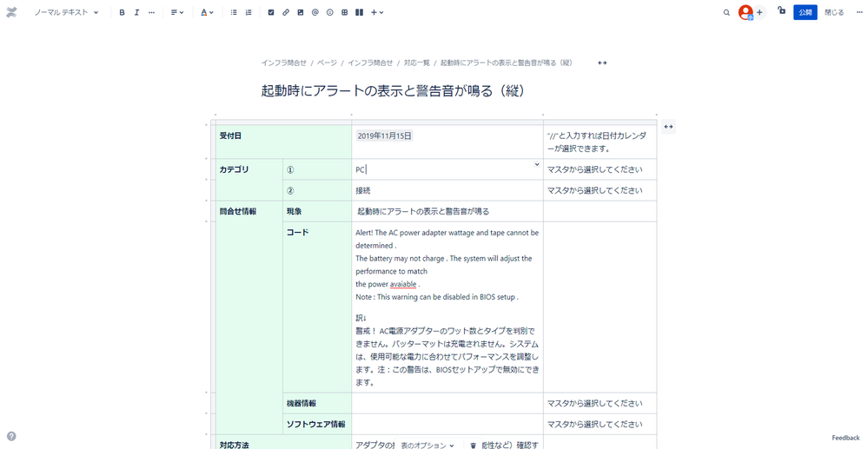The image size is (868, 449).
Task: Open the text color picker
Action: click(x=207, y=12)
